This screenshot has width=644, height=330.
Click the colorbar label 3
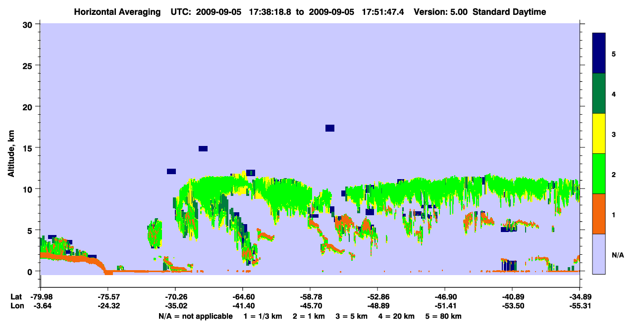pyautogui.click(x=614, y=134)
